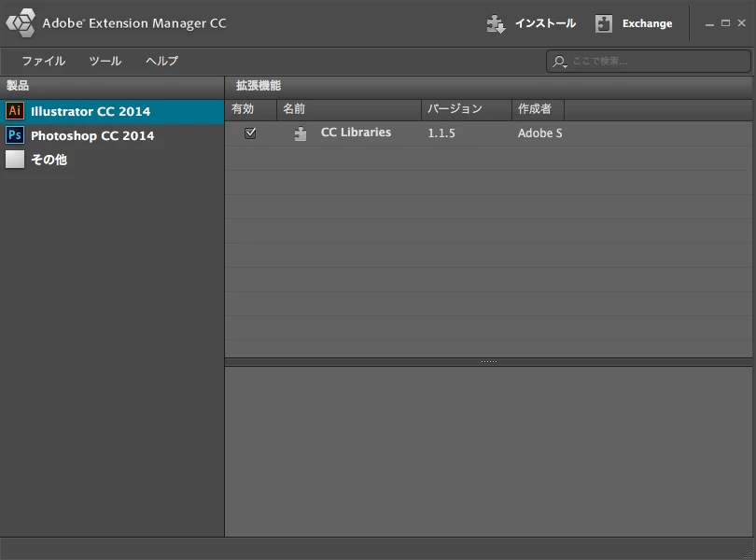Click the resize grip in the window corner
The width and height of the screenshot is (756, 560).
click(749, 553)
